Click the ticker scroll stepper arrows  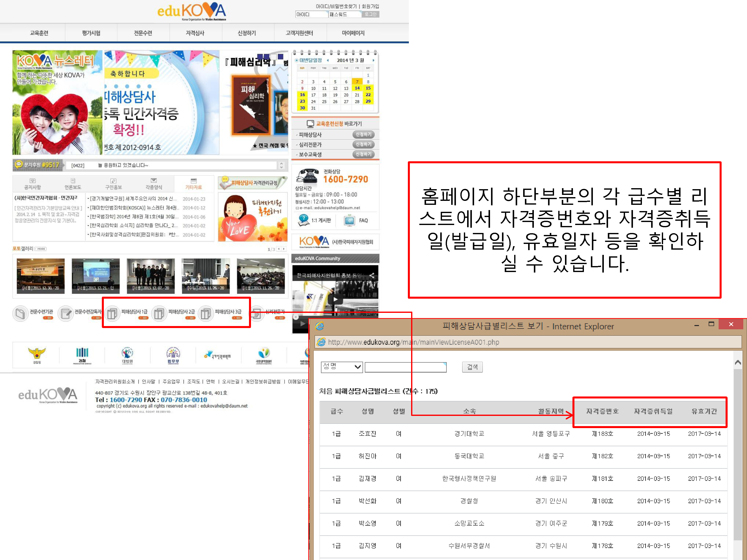282,165
